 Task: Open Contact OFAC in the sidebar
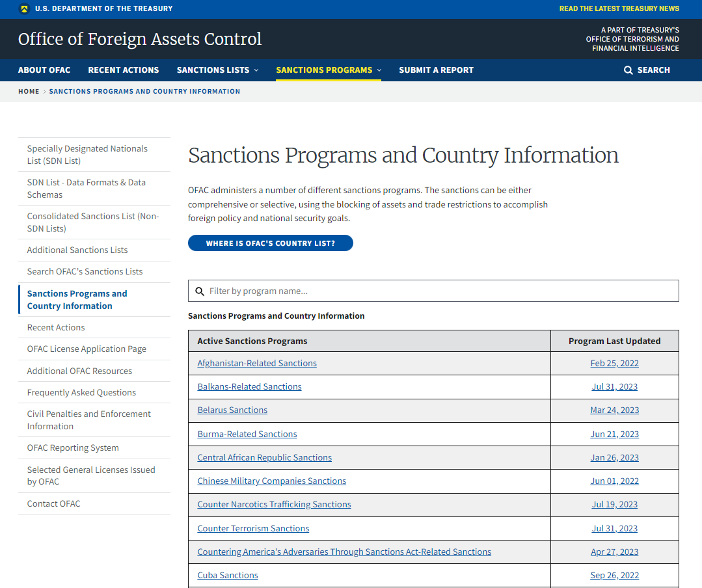(x=53, y=504)
